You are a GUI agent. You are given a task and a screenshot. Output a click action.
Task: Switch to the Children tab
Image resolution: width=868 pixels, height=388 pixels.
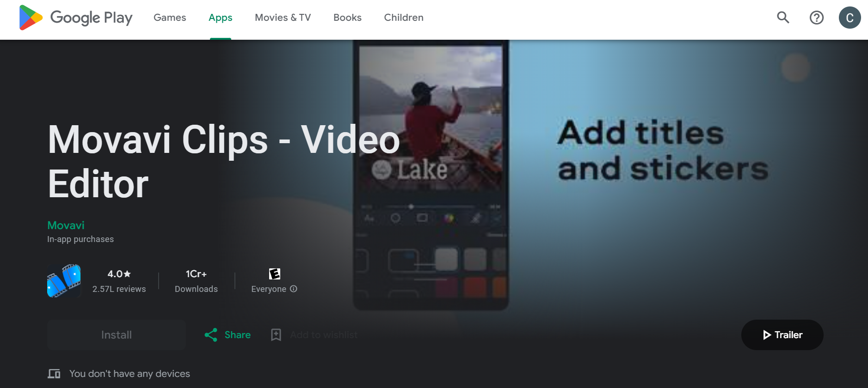click(x=404, y=18)
